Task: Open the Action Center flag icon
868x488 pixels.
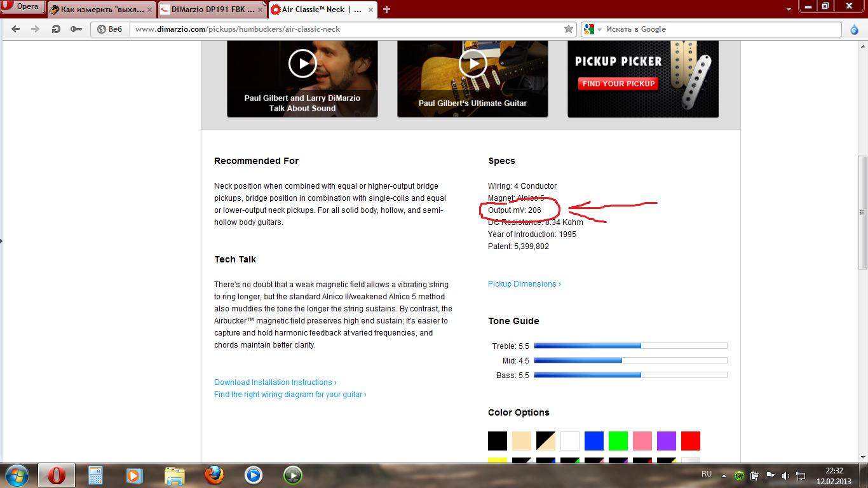Action: [x=770, y=475]
